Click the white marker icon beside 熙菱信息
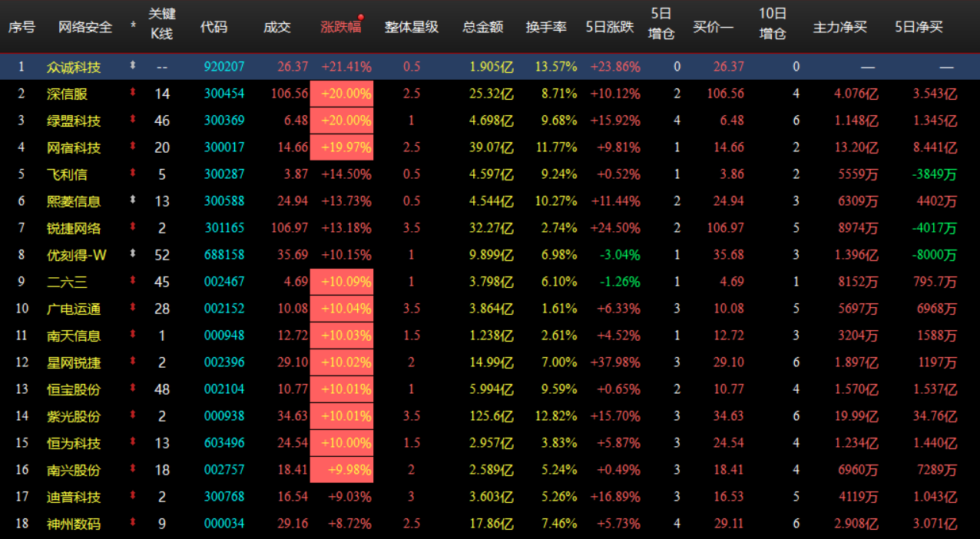Viewport: 980px width, 539px height. coord(133,200)
